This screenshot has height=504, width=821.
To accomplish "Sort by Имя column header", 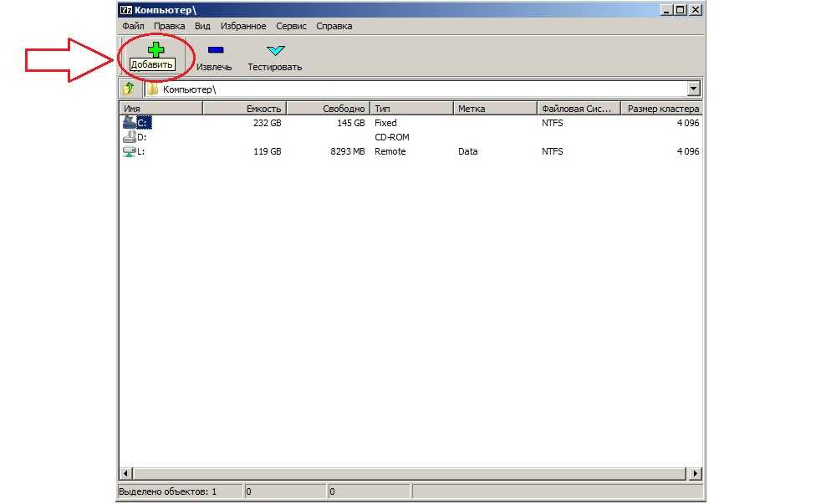I will [x=161, y=109].
